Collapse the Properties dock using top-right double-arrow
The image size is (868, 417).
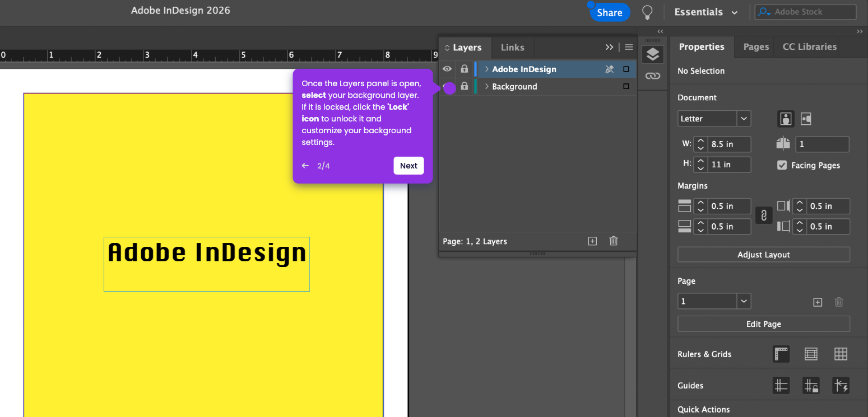(x=860, y=31)
